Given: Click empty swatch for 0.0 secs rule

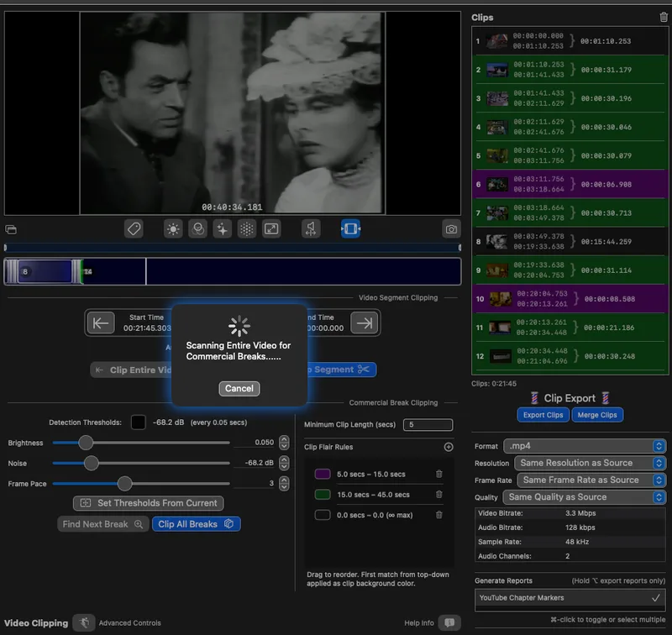Looking at the screenshot, I should pos(323,515).
